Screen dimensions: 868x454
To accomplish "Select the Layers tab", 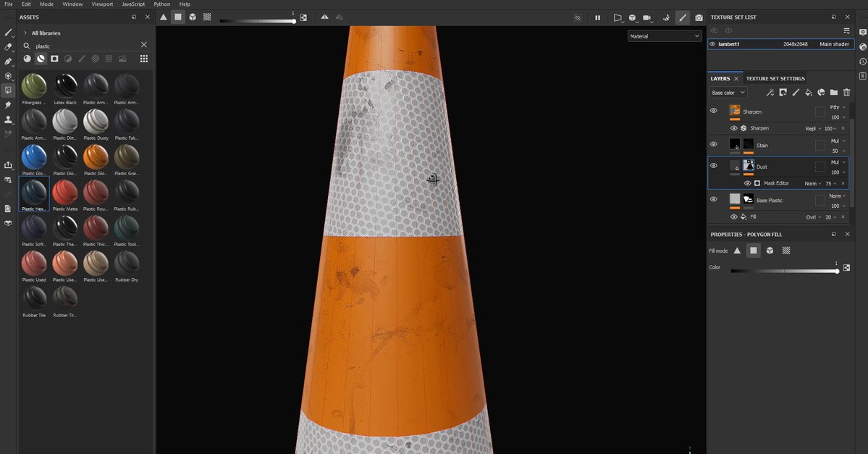I will coord(720,79).
